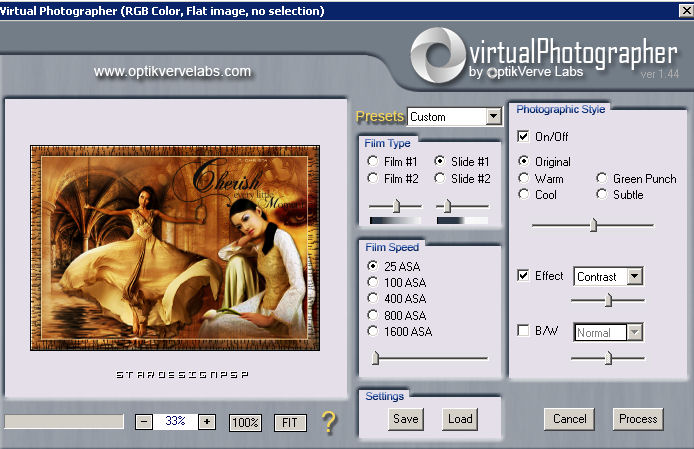Click the Cherish preview image
Viewport: 694px width, 449px height.
point(175,248)
